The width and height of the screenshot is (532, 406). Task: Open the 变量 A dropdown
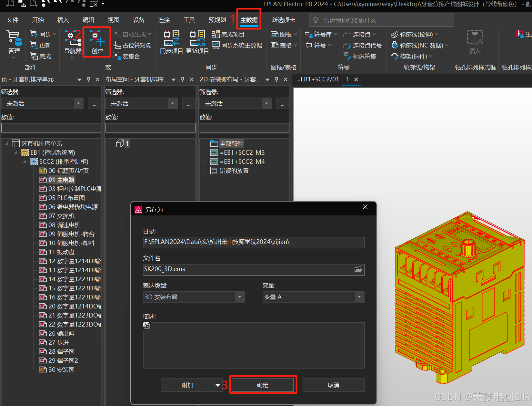pyautogui.click(x=359, y=297)
